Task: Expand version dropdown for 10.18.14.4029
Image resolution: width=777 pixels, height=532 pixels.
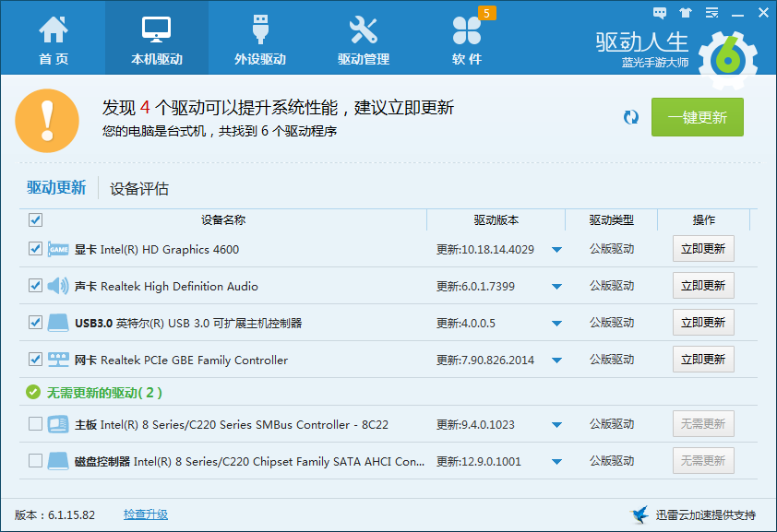Action: click(x=557, y=250)
